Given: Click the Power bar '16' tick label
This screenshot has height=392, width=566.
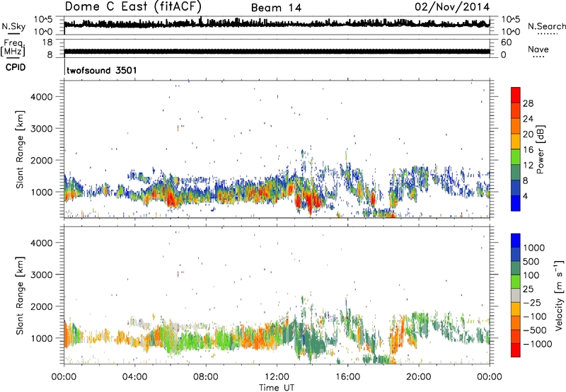Looking at the screenshot, I should click(528, 150).
